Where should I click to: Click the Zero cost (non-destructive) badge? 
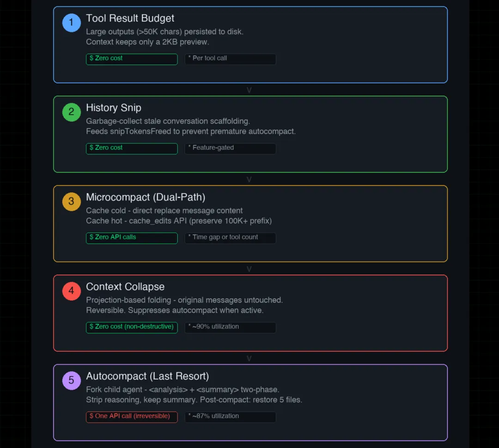(132, 327)
